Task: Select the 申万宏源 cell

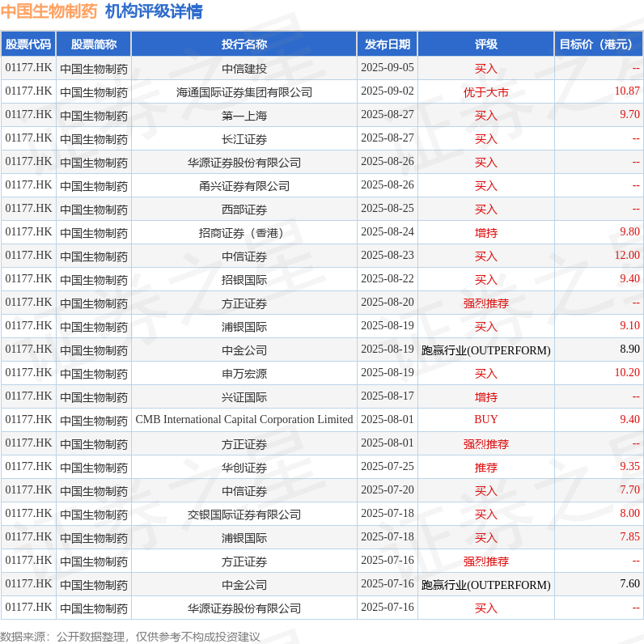Action: tap(244, 373)
